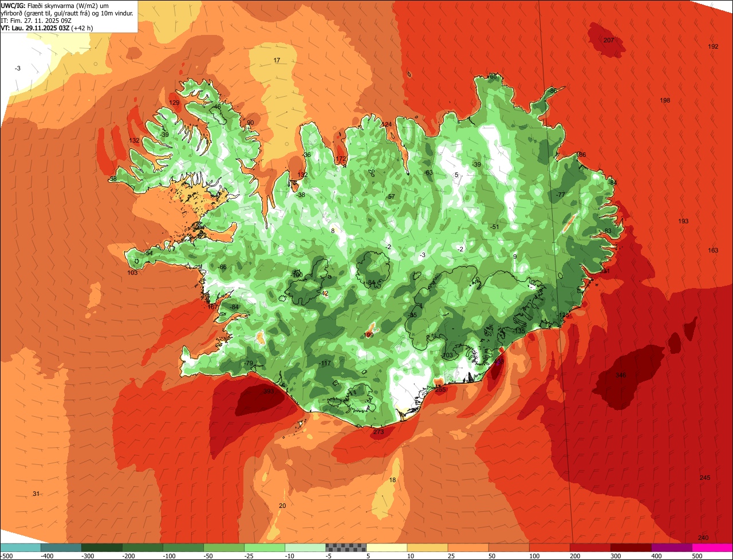Click the map value '-117' in south Iceland

coord(325,364)
